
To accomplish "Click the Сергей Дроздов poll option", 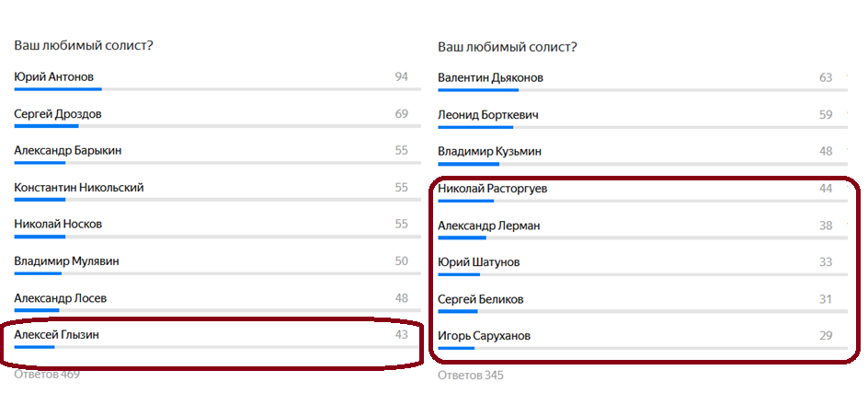I will 58,113.
